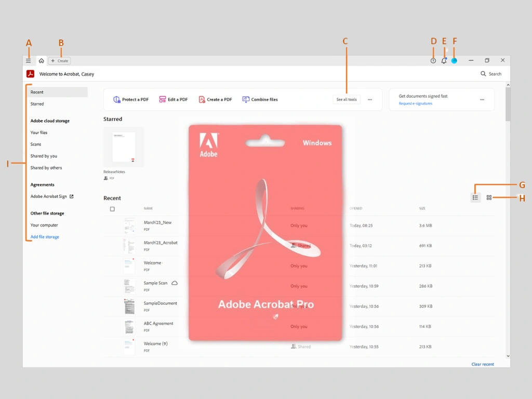The image size is (532, 399).
Task: Open more tools via the ellipsis button
Action: pyautogui.click(x=370, y=99)
